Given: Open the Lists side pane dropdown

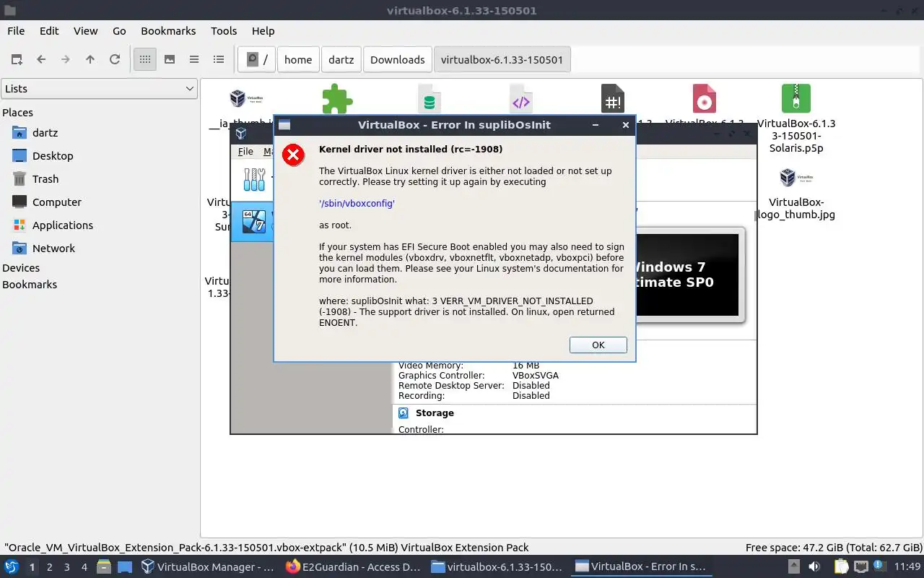Looking at the screenshot, I should [x=100, y=89].
